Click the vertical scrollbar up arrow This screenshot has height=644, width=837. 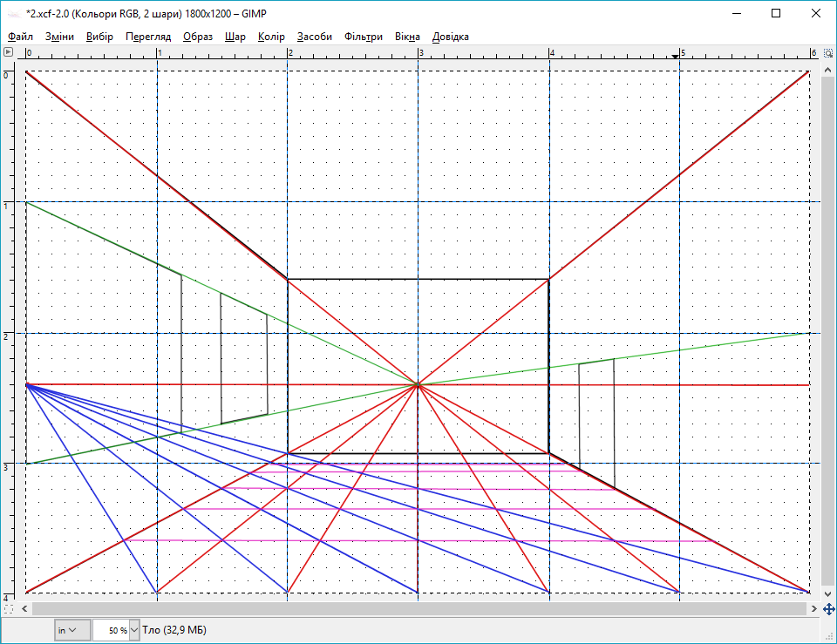(828, 70)
